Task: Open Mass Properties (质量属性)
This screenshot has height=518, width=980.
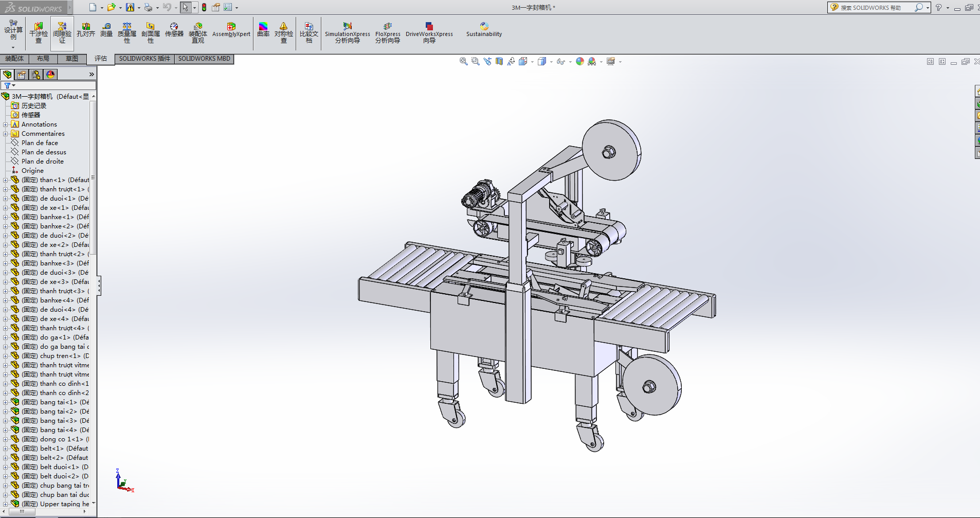Action: click(x=127, y=32)
